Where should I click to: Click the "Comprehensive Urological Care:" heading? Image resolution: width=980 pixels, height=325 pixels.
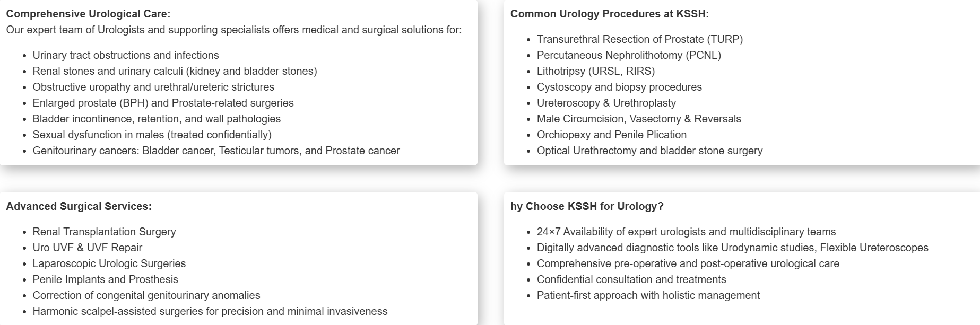(x=88, y=14)
